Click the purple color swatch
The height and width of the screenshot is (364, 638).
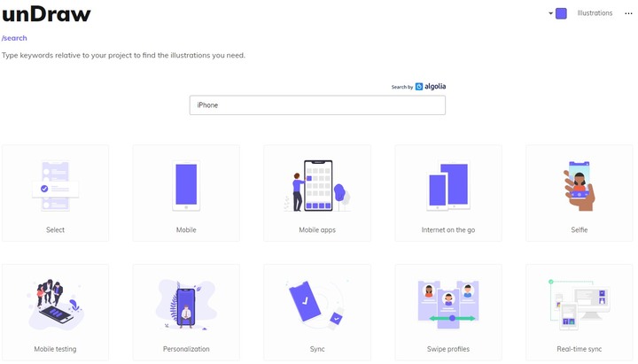(561, 13)
